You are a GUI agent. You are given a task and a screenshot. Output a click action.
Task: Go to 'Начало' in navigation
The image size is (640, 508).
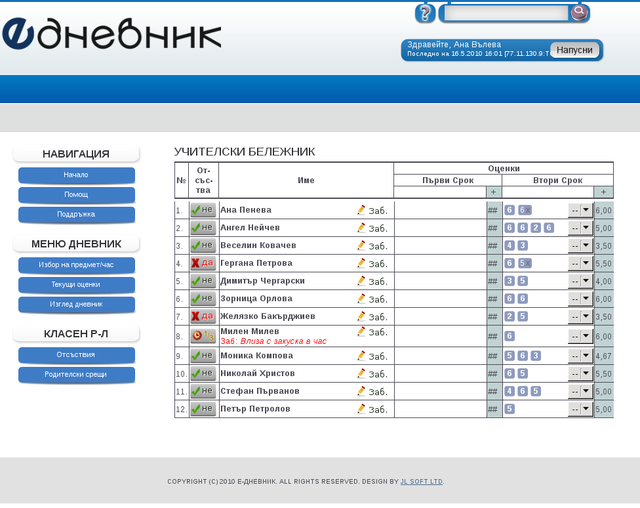click(x=76, y=175)
